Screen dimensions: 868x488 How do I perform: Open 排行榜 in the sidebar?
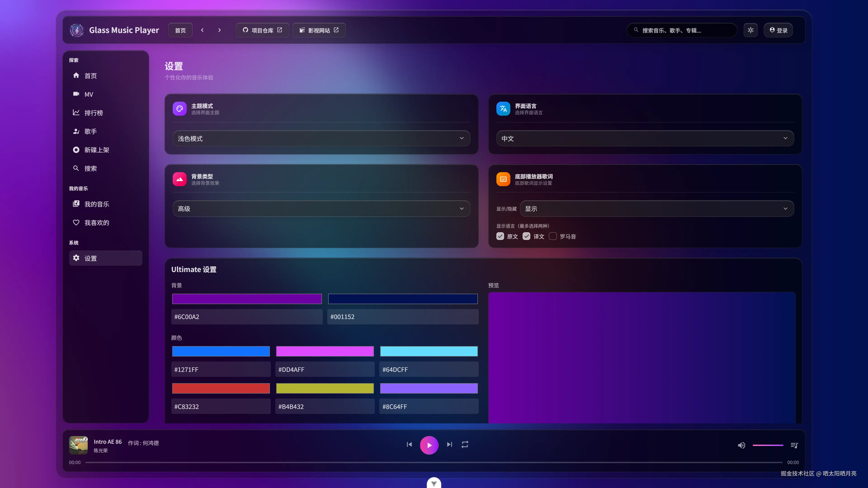click(x=93, y=113)
